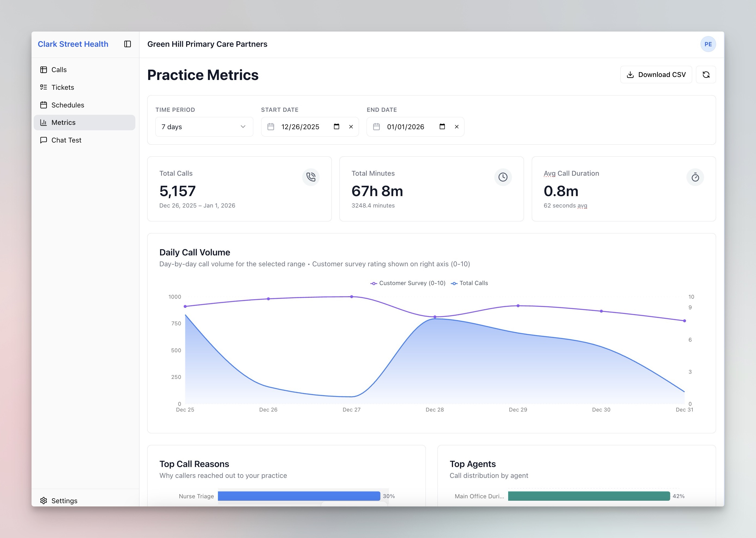Toggle the sidebar collapse icon

[x=127, y=44]
